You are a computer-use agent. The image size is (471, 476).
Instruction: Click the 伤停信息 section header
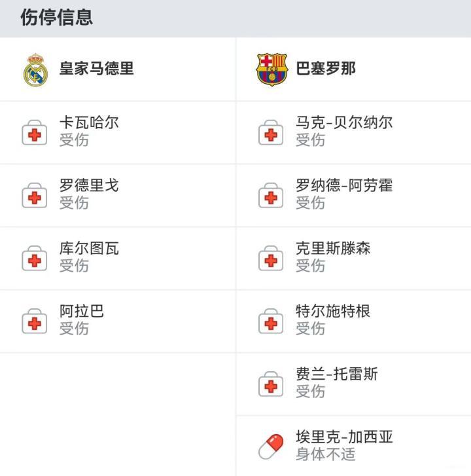coord(56,18)
